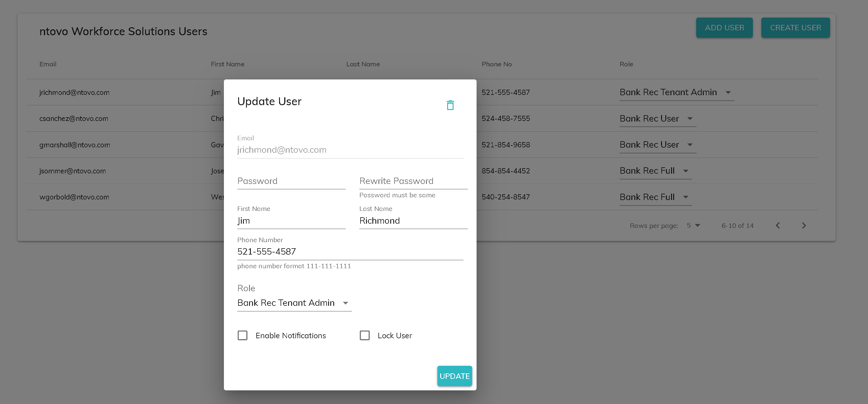Click the trash delete user icon
868x404 pixels.
(450, 105)
